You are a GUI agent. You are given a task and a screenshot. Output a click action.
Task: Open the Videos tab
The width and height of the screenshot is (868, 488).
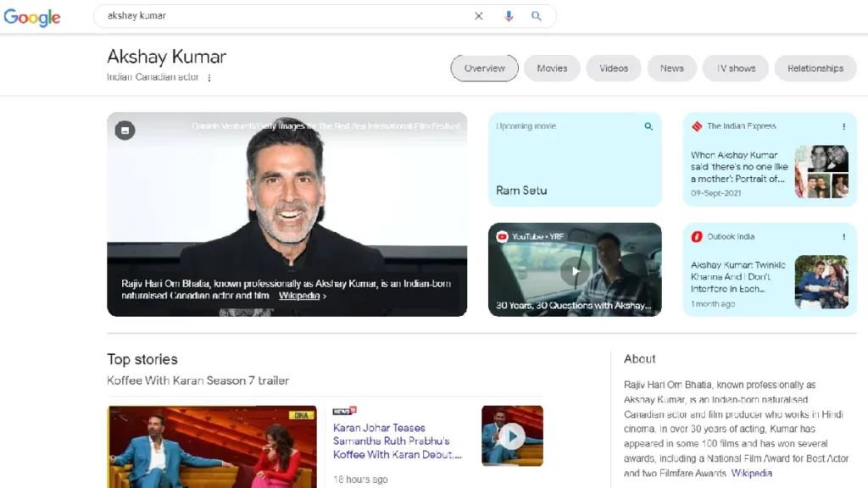click(x=614, y=68)
